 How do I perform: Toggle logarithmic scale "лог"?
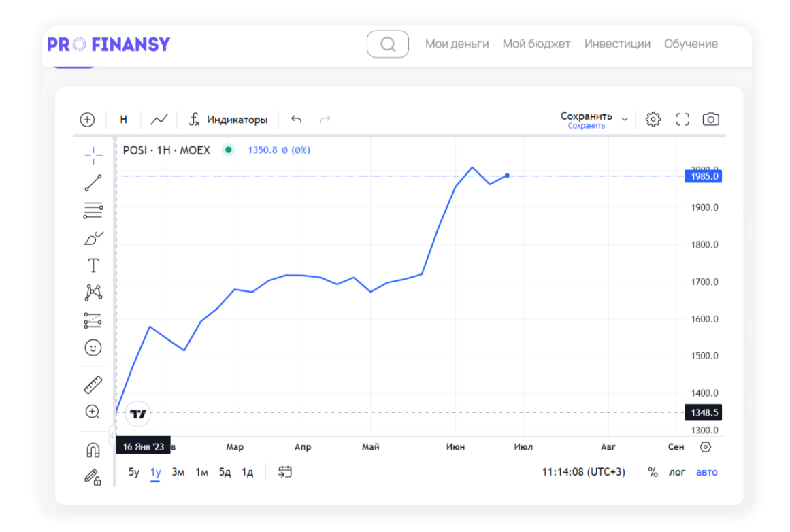point(676,472)
